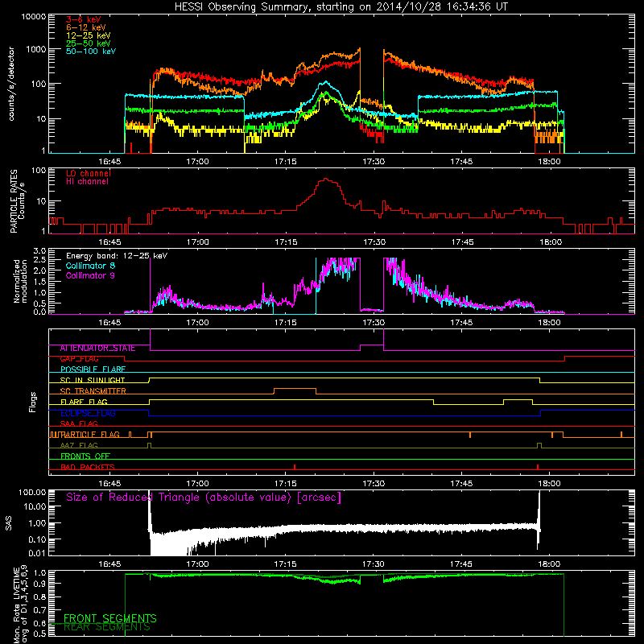
Task: Click the 10000 value on counts axis
Action: pyautogui.click(x=34, y=17)
